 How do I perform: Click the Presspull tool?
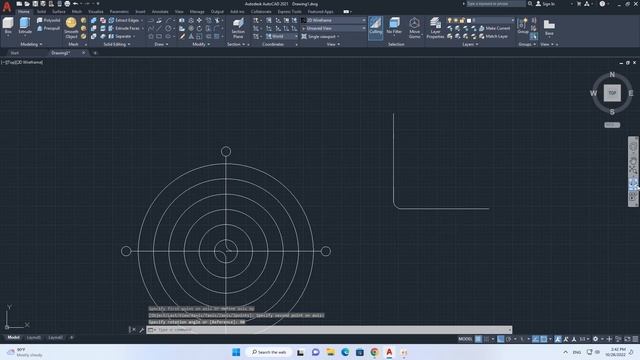pyautogui.click(x=49, y=28)
